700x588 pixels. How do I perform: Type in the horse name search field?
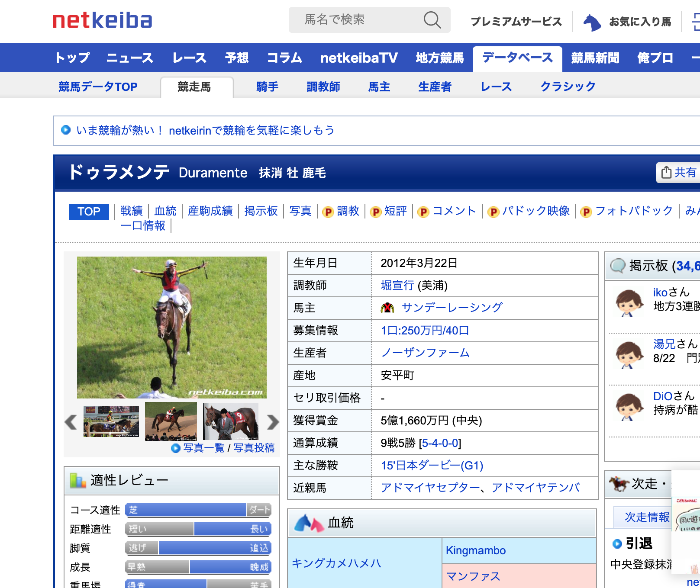pos(359,20)
